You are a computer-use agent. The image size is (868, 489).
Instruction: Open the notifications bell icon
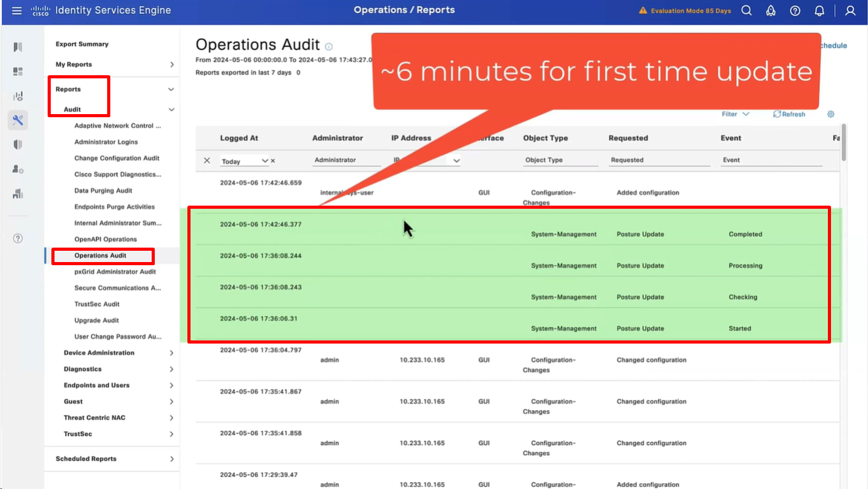[819, 11]
